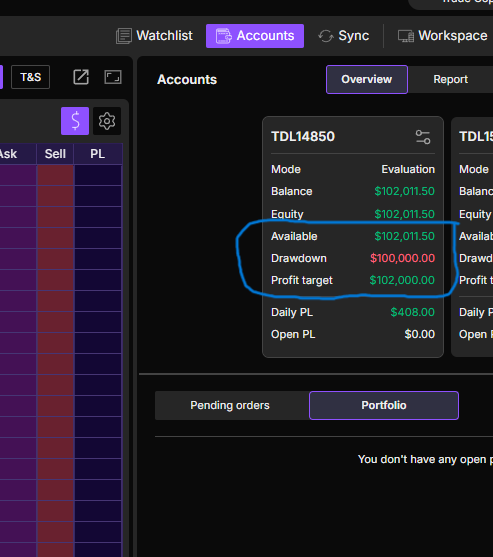Click the Evaluation mode value
Image resolution: width=493 pixels, height=557 pixels.
408,169
